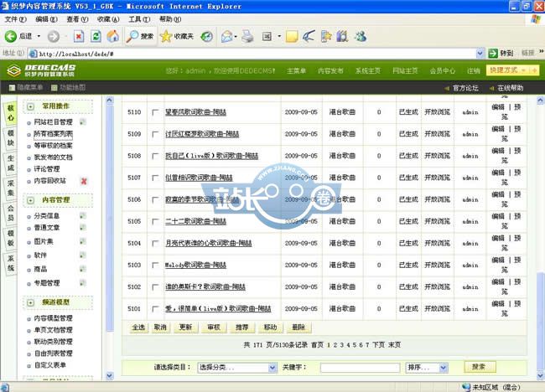Viewport: 545px width, 392px height.
Task: Click the left menu panel scrollbar thumb
Action: tap(110, 219)
